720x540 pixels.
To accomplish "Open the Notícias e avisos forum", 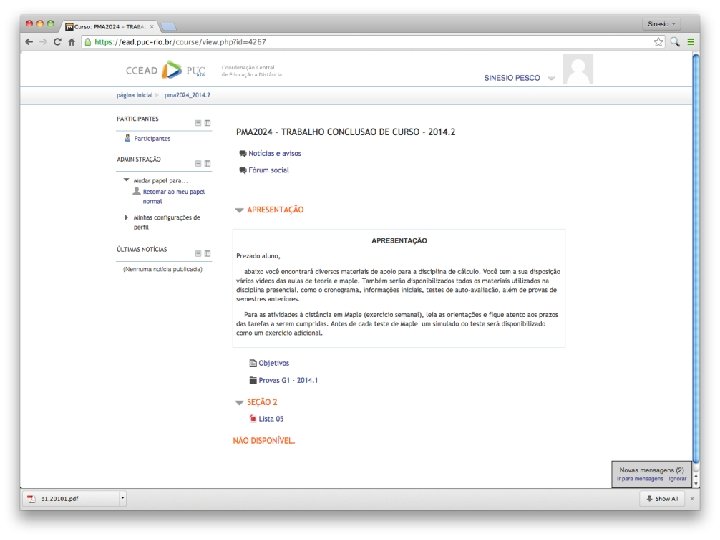I will coord(275,153).
